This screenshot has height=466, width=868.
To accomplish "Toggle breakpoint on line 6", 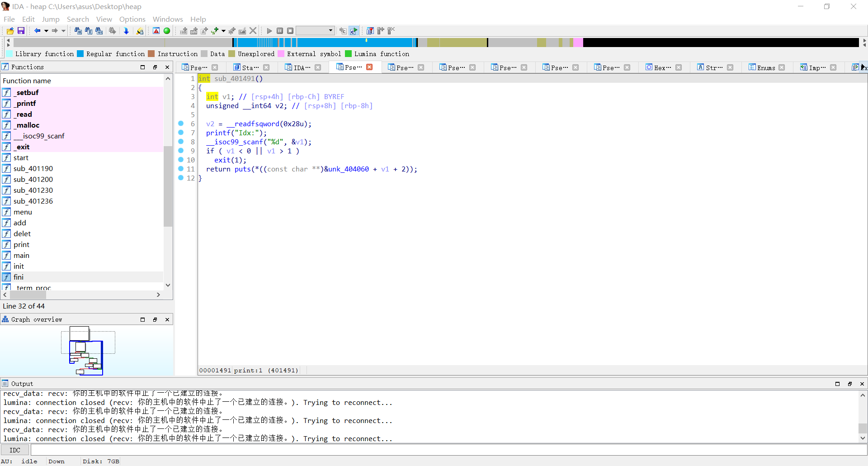I will click(x=181, y=124).
